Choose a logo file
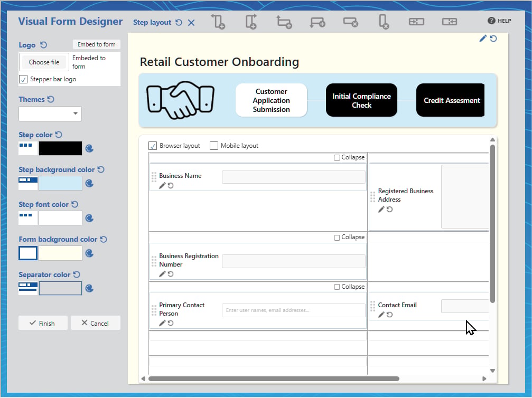The width and height of the screenshot is (532, 398). 44,62
